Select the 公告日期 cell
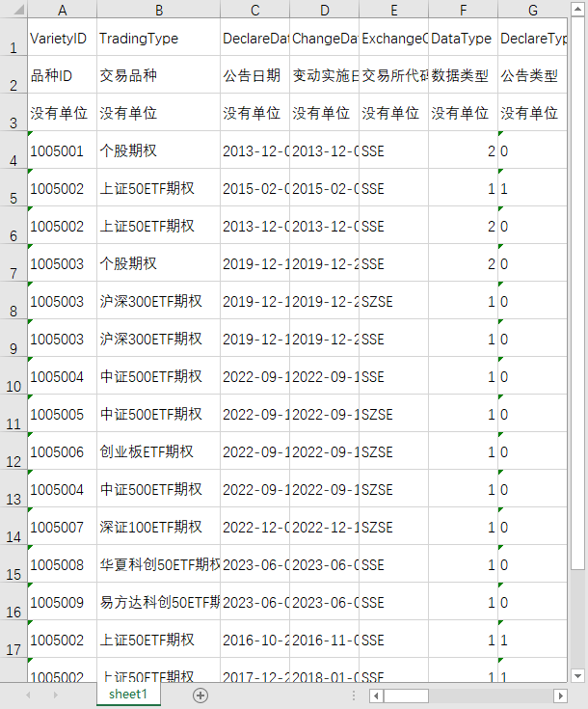The width and height of the screenshot is (588, 709). [254, 75]
